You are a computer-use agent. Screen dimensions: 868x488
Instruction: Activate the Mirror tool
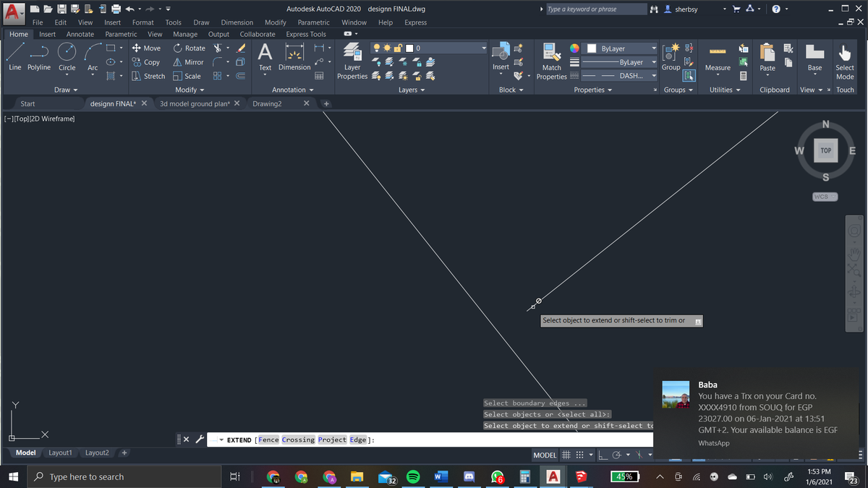pos(188,61)
